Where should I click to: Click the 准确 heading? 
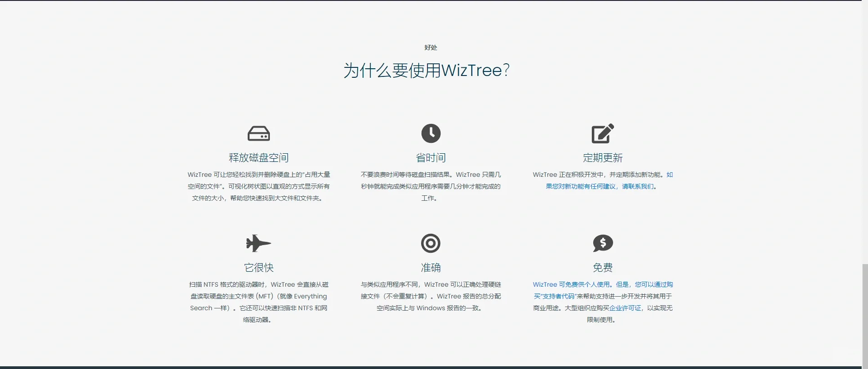431,267
